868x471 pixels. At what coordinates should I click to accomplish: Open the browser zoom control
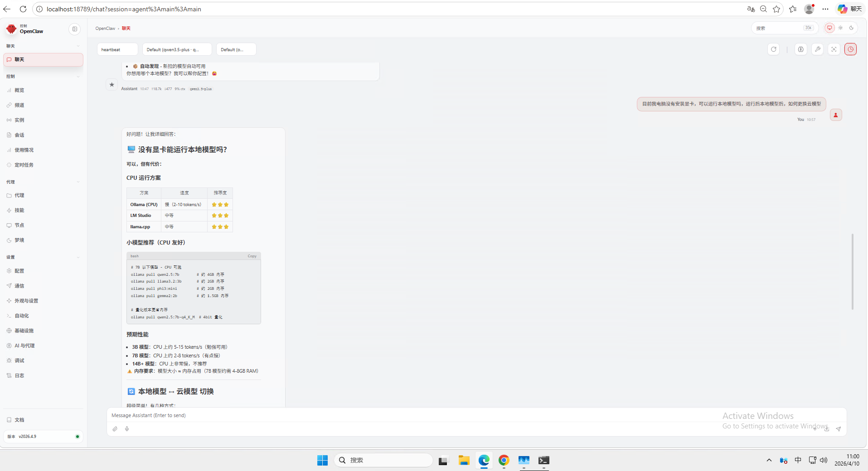[x=763, y=9]
